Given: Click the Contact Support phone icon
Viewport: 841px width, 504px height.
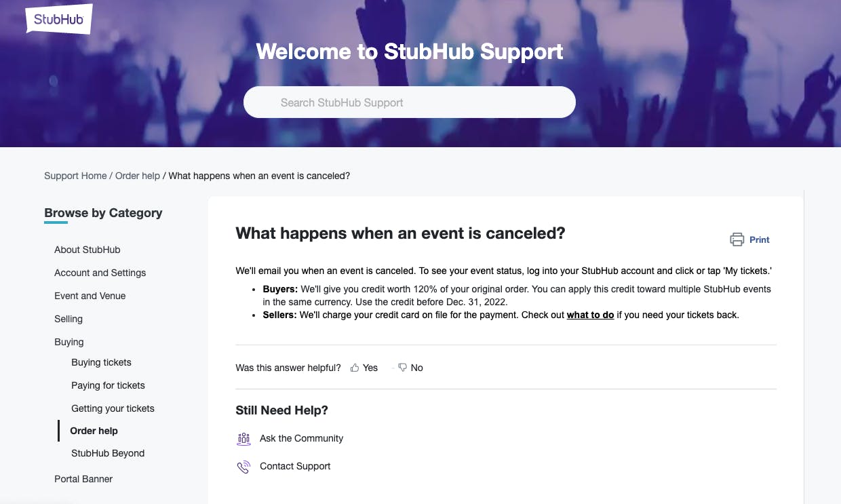Looking at the screenshot, I should [243, 467].
